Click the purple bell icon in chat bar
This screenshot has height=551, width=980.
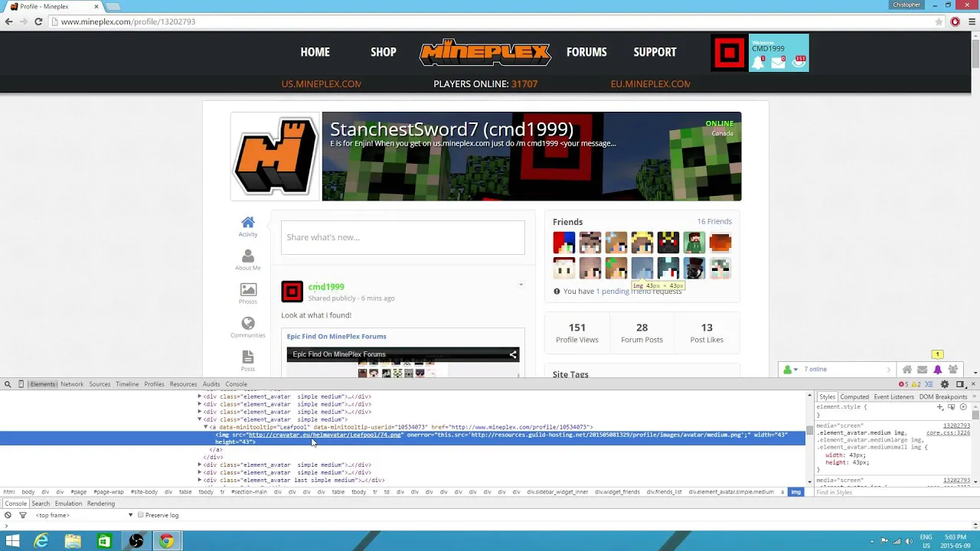(938, 370)
